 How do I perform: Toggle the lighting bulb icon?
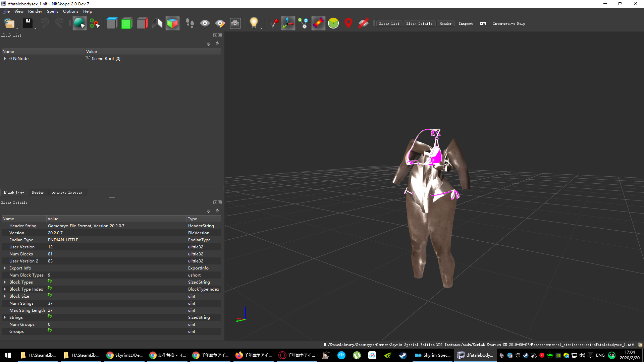254,23
